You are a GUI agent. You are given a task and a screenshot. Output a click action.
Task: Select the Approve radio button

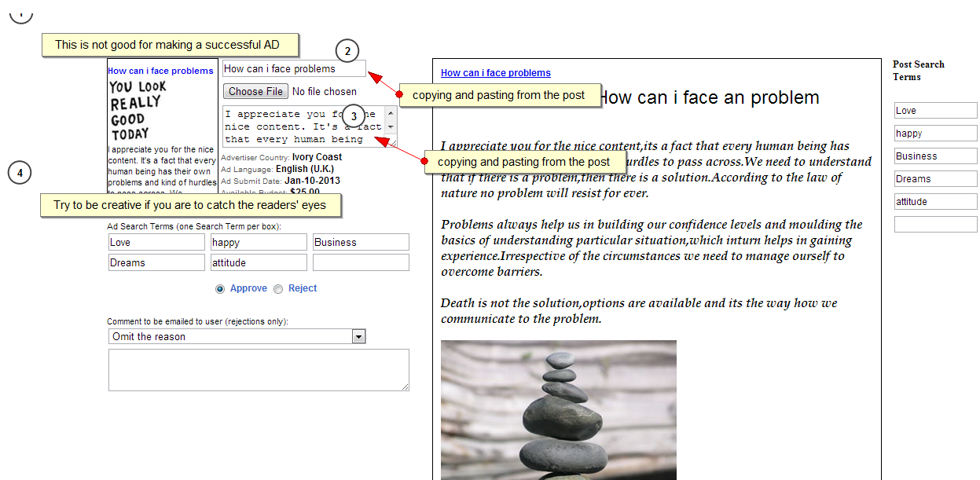[221, 289]
